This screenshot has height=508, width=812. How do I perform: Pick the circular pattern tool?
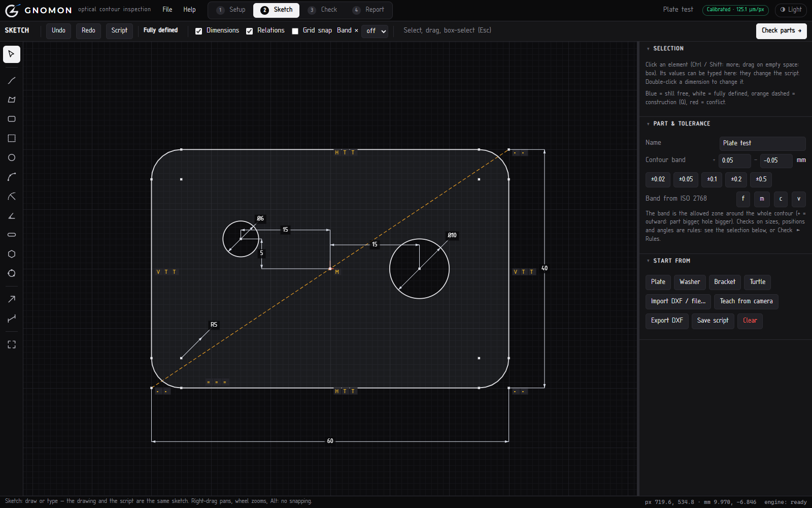12,273
